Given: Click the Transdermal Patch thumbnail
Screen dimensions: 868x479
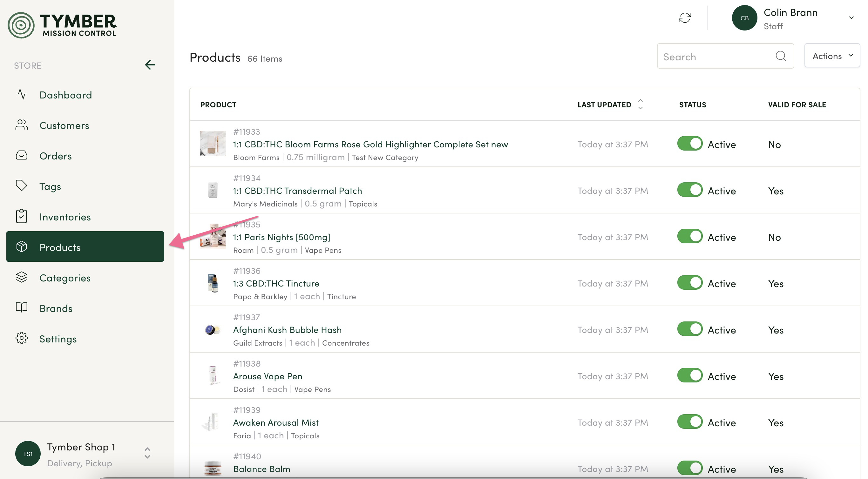Looking at the screenshot, I should coord(213,190).
